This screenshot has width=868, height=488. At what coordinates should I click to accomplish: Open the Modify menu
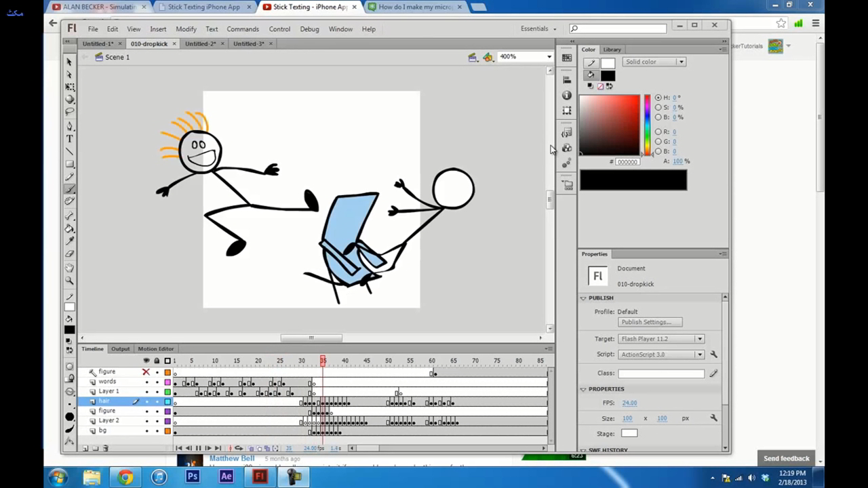tap(186, 29)
